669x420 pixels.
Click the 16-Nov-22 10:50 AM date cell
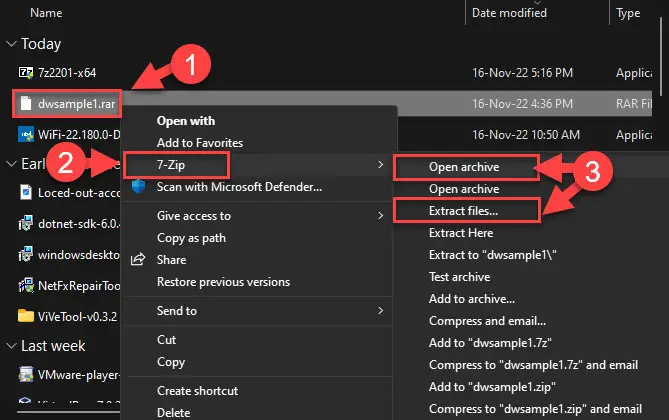526,135
